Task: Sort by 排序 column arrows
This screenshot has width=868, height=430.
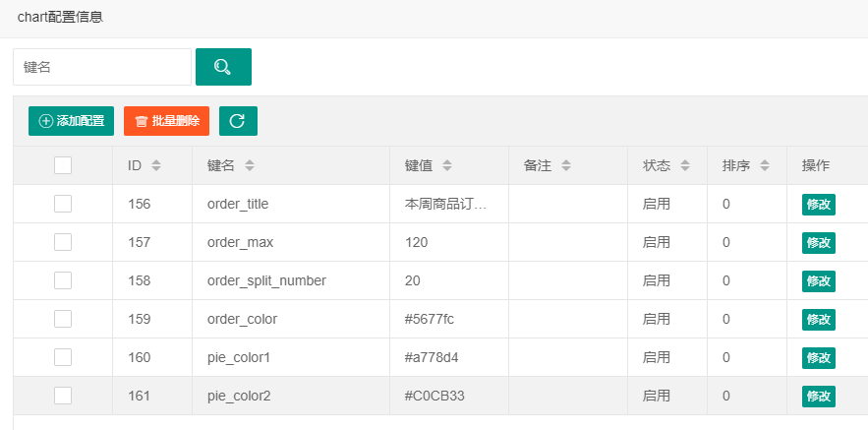Action: (x=765, y=165)
